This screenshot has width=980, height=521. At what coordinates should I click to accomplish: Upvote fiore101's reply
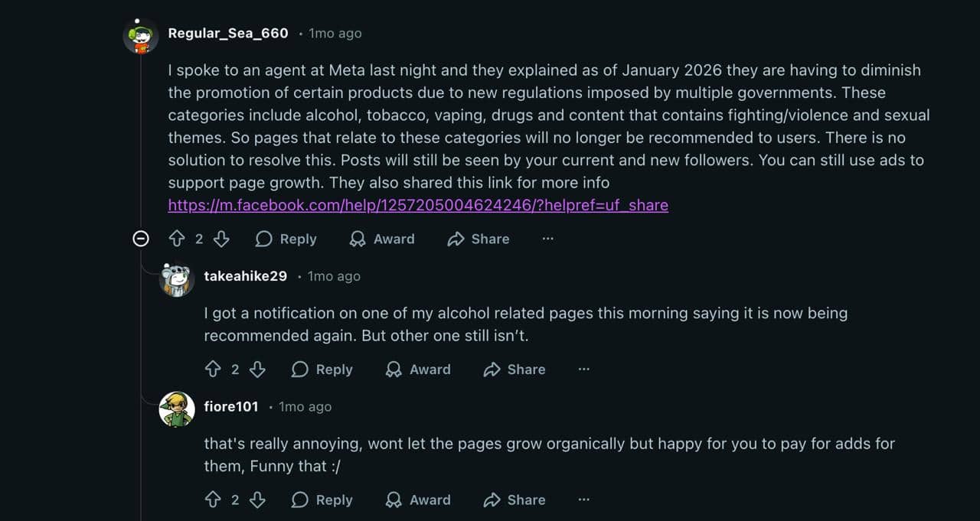point(213,500)
